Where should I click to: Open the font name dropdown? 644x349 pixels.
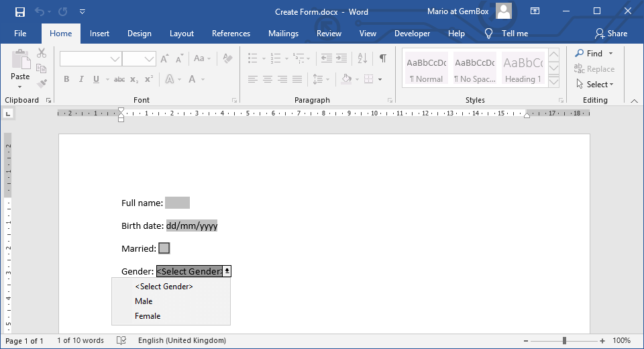point(115,59)
